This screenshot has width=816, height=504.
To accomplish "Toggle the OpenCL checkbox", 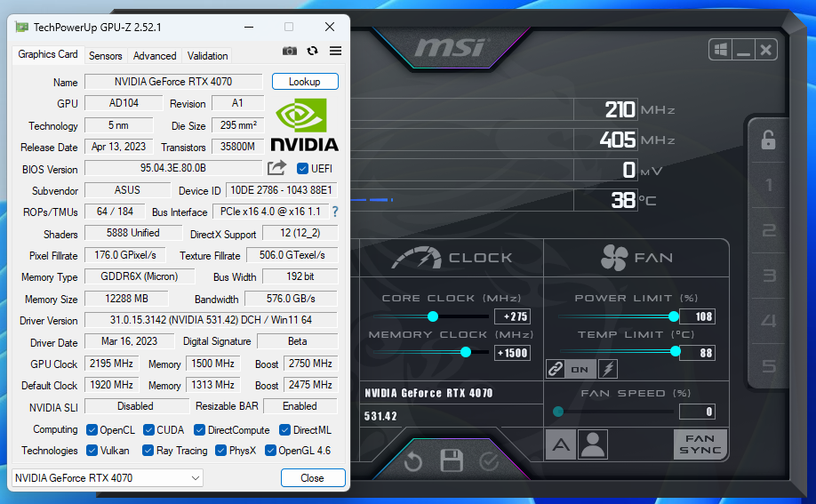I will (92, 430).
